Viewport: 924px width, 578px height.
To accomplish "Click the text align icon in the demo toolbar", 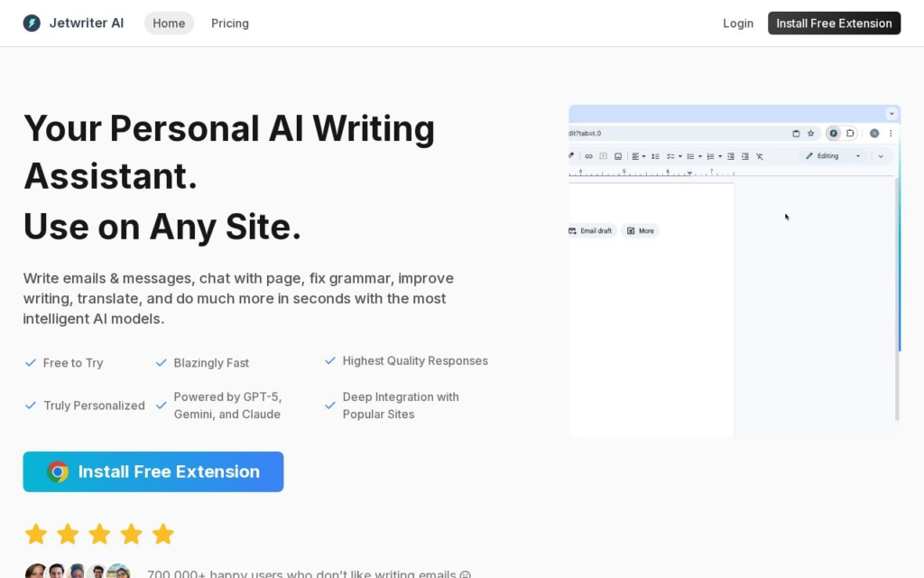I will 635,156.
